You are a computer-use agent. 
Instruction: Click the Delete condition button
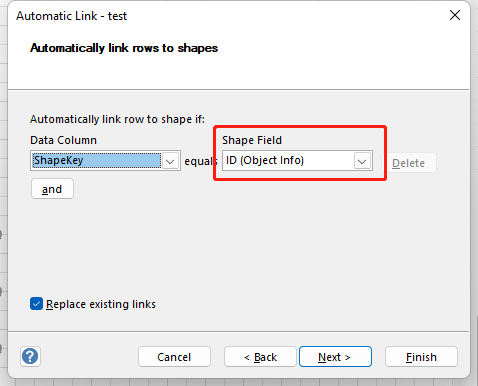[408, 163]
